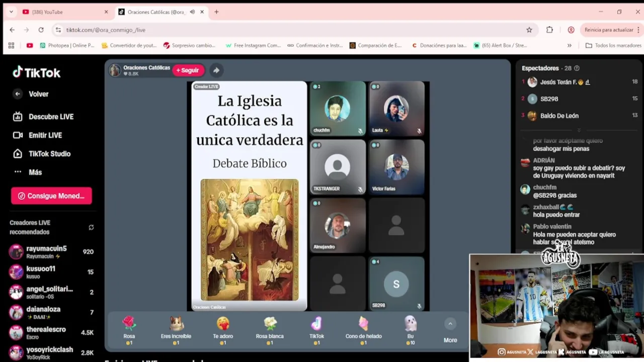Open Baldo De León viewer profile
Screen dimensions: 644x362
pos(578,116)
